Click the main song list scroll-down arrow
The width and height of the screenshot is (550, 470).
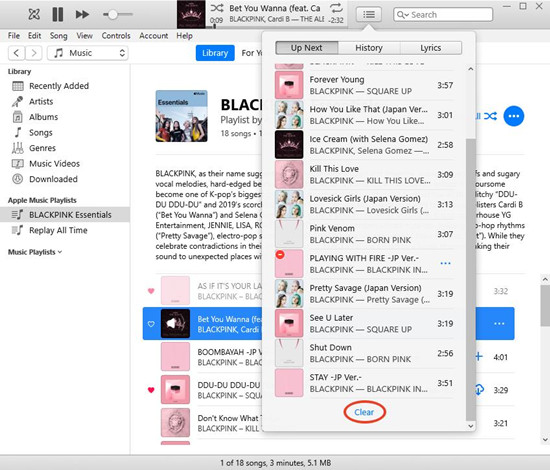(x=545, y=439)
